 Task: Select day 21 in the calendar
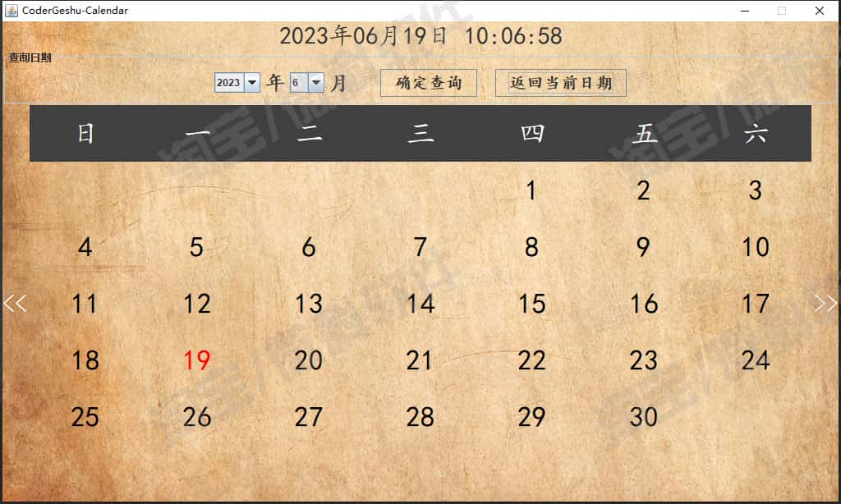click(x=419, y=360)
